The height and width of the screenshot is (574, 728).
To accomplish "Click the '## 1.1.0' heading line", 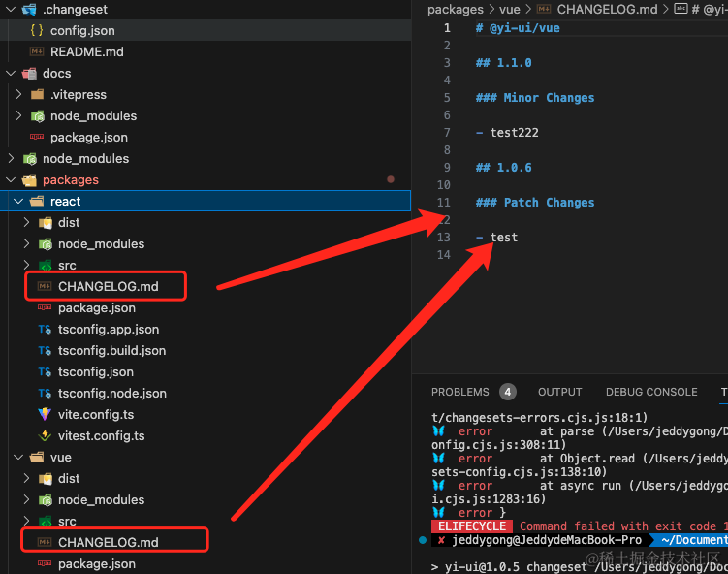I will click(504, 63).
